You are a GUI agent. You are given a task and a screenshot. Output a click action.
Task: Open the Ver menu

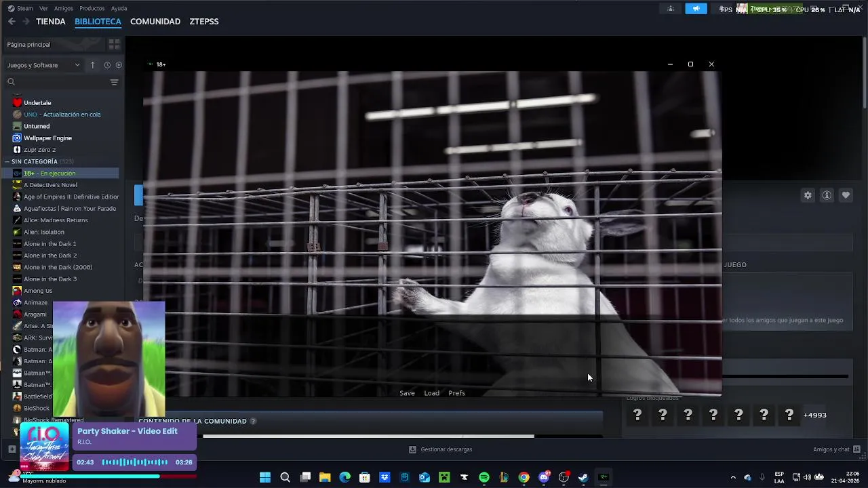(x=43, y=8)
